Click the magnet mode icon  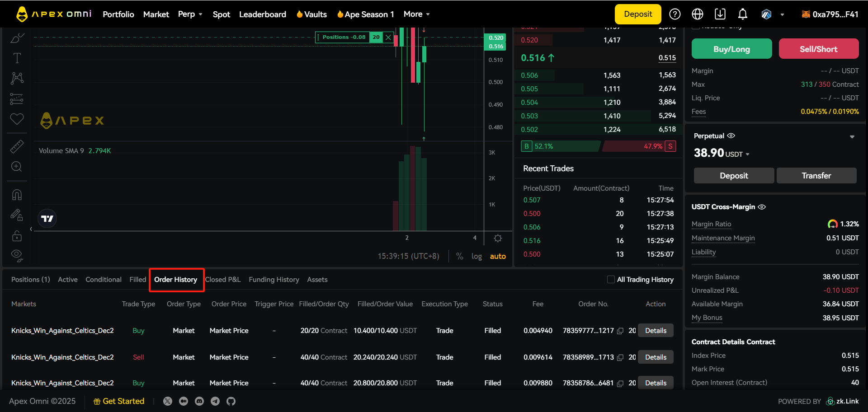[x=17, y=195]
